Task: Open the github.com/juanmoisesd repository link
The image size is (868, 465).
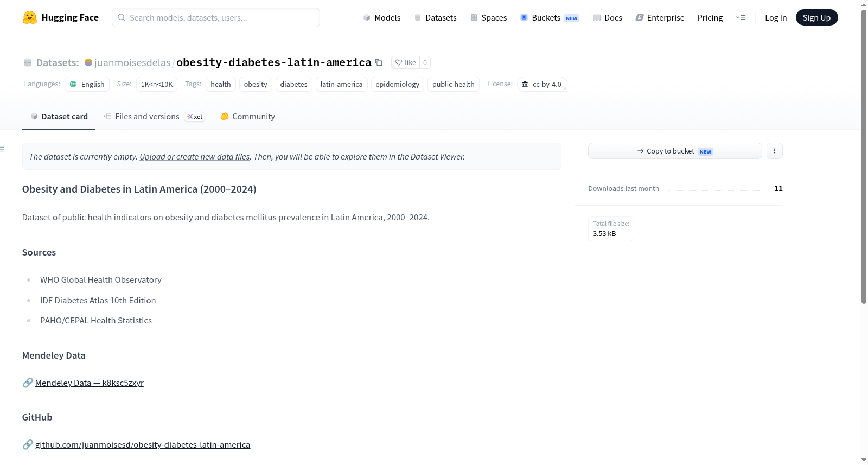Action: pos(143,444)
